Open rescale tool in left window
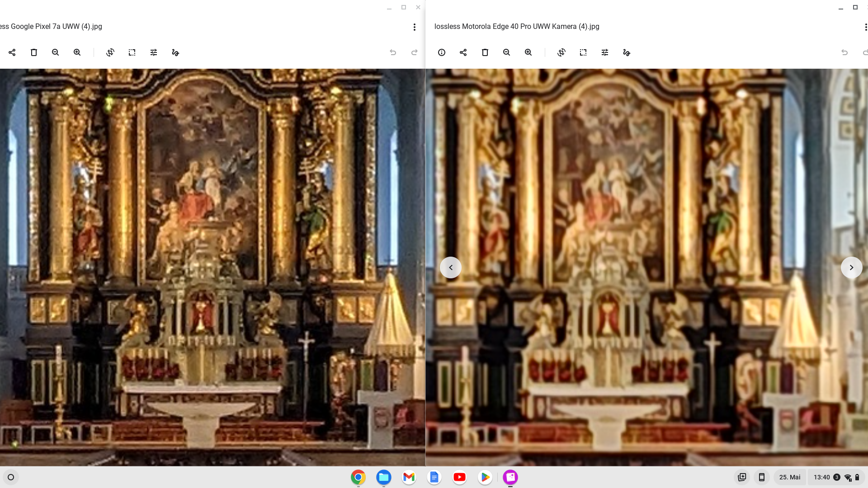 click(132, 52)
